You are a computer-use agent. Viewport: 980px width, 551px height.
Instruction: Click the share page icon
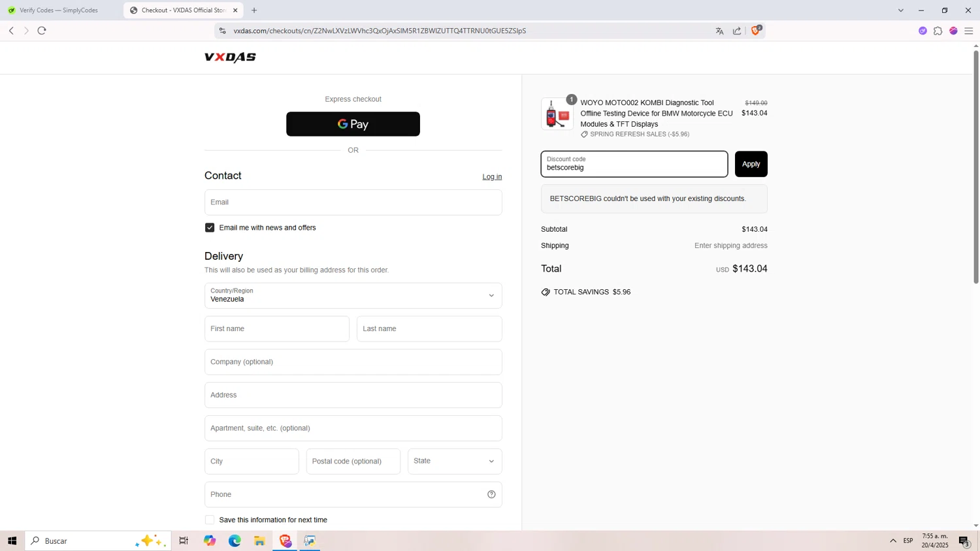click(737, 31)
